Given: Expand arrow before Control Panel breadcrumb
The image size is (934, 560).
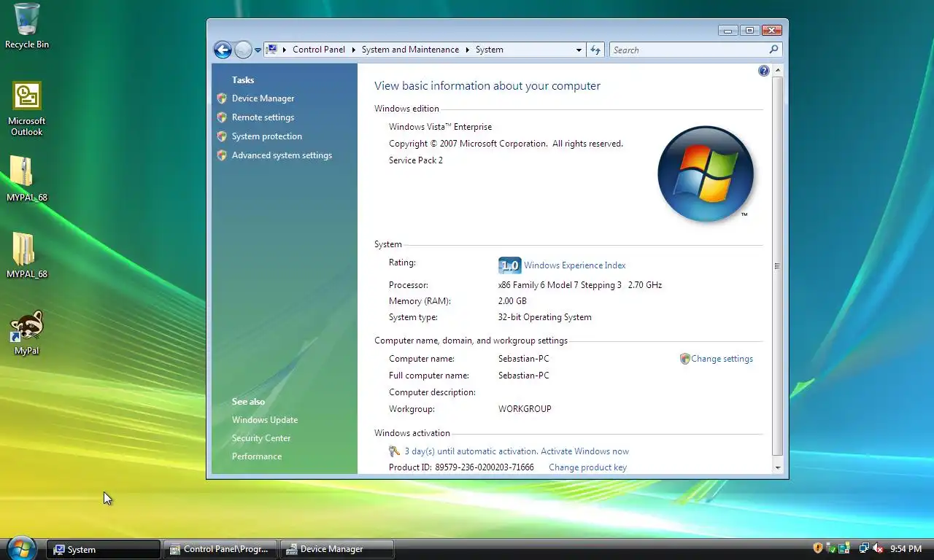Looking at the screenshot, I should coord(285,50).
